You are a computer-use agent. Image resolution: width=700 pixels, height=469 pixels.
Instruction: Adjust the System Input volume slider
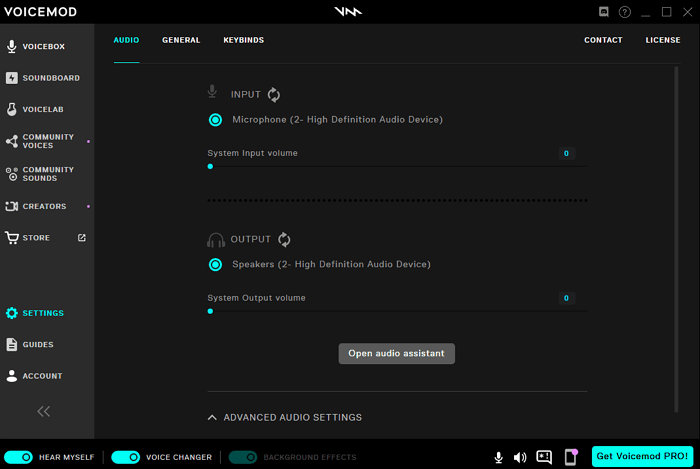click(210, 167)
